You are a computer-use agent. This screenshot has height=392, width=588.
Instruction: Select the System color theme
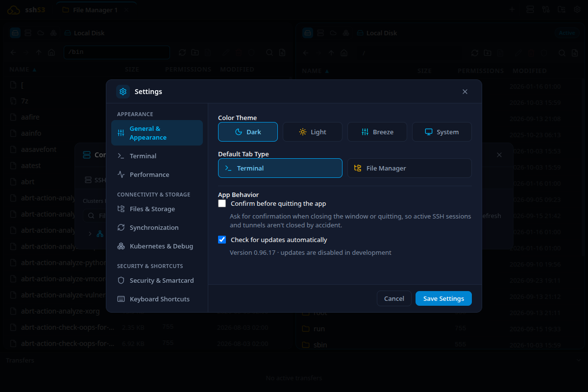point(442,132)
